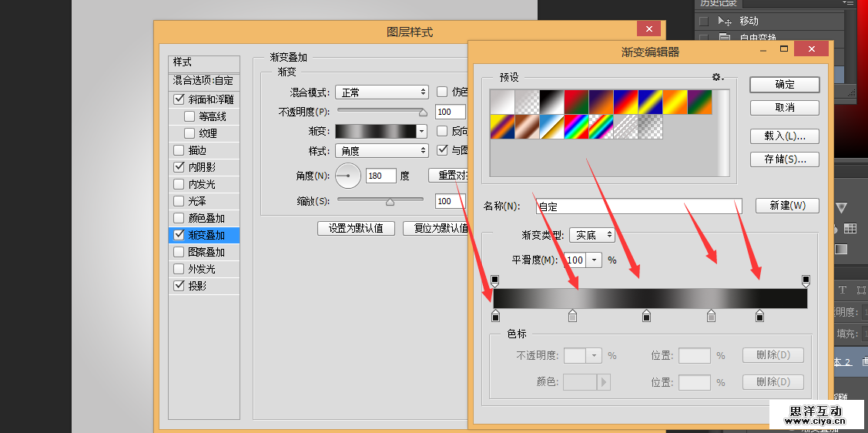Enable the 颜色叠加 effect checkbox
The width and height of the screenshot is (868, 433).
tap(179, 218)
